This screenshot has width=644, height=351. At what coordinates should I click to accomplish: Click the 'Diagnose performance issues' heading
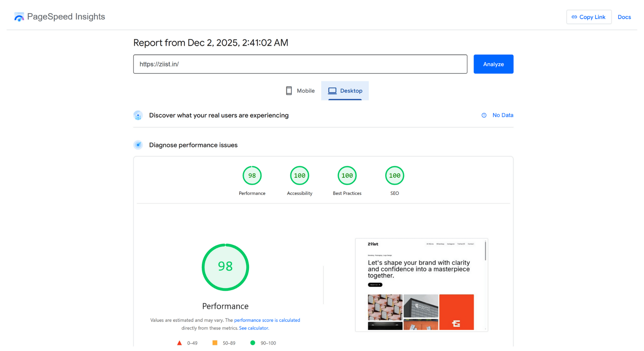193,145
